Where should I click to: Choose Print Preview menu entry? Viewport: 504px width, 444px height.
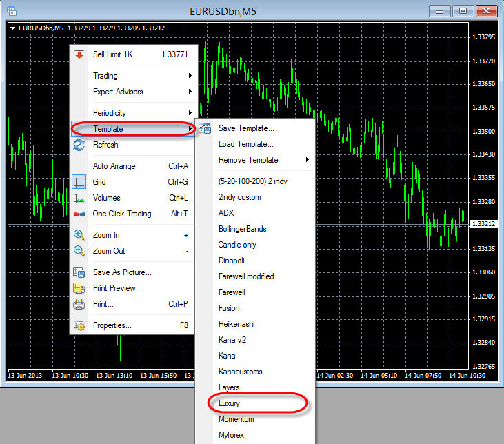coord(132,288)
